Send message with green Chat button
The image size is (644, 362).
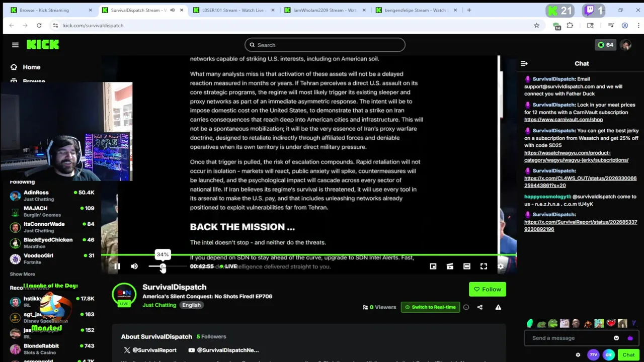tap(628, 355)
